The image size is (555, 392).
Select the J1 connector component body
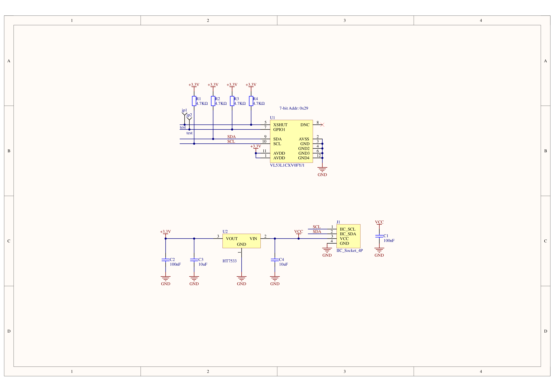[x=348, y=236]
